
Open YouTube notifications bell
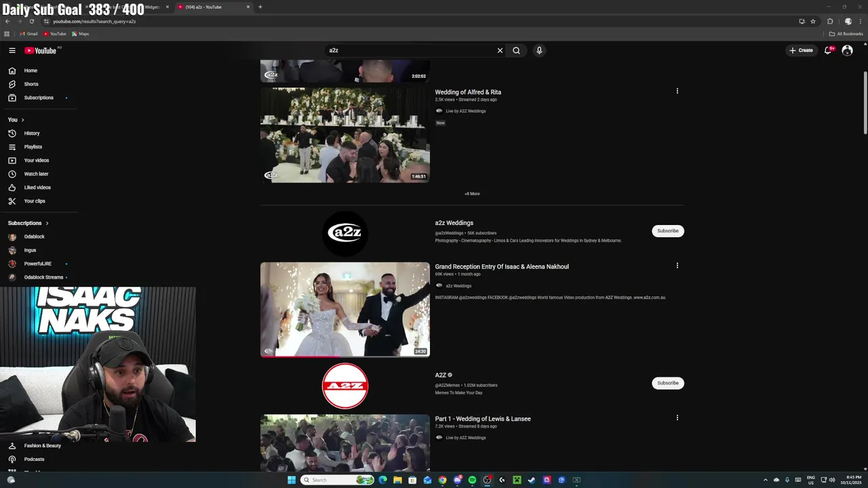(828, 50)
